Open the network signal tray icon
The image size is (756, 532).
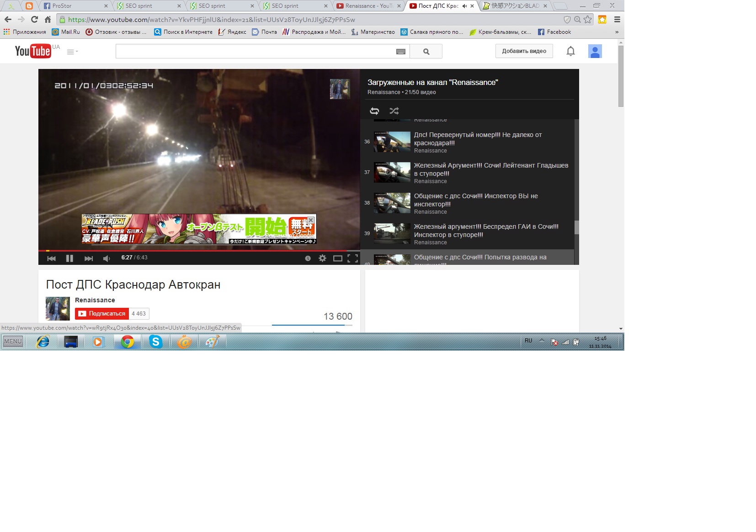565,342
